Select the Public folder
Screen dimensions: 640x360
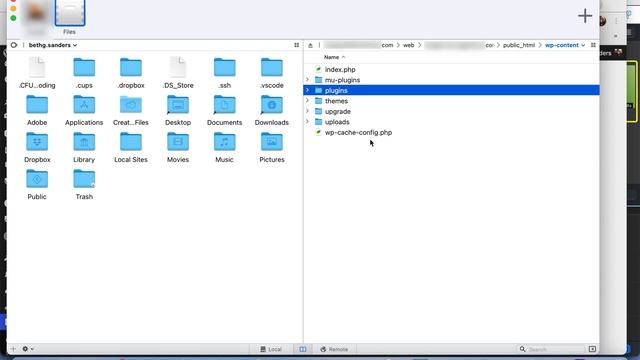click(37, 179)
